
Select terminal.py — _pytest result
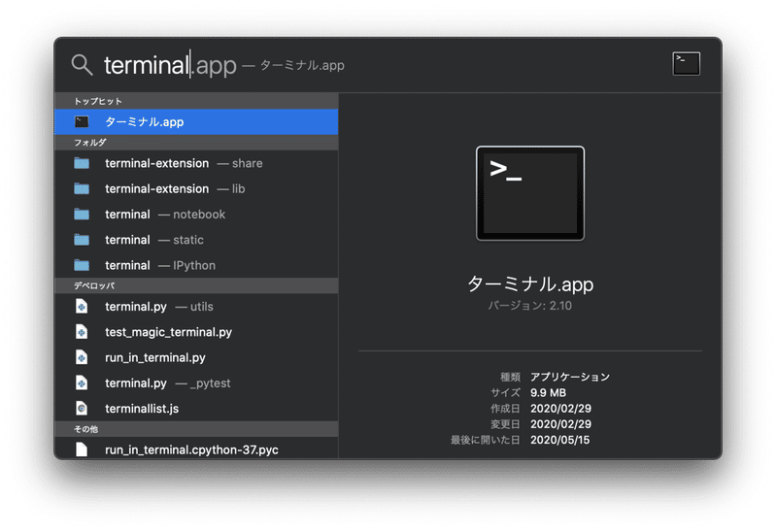(196, 383)
